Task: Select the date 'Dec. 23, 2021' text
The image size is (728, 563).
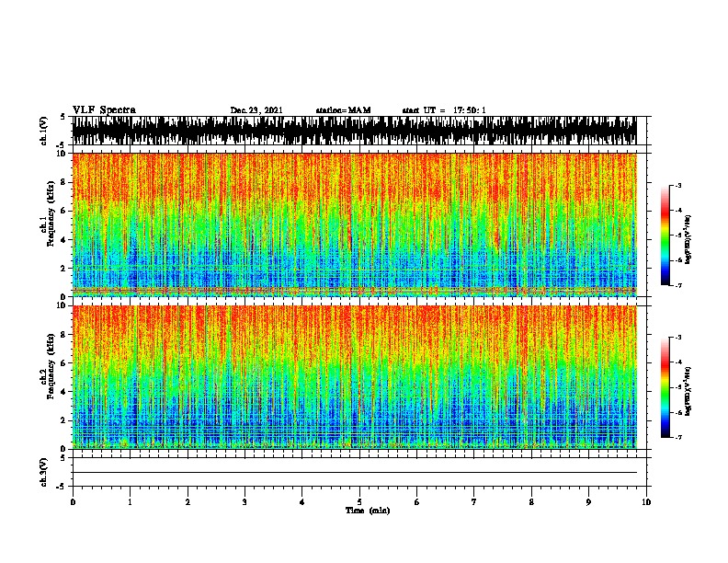Action: pyautogui.click(x=256, y=110)
